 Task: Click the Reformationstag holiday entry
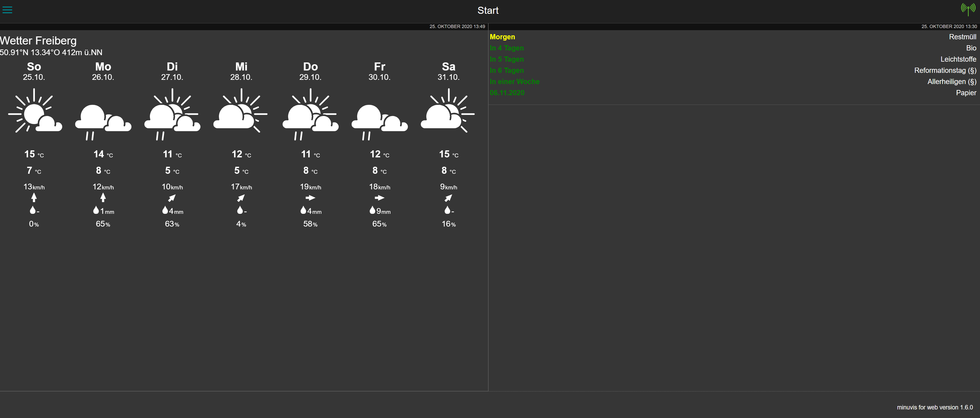pyautogui.click(x=945, y=71)
